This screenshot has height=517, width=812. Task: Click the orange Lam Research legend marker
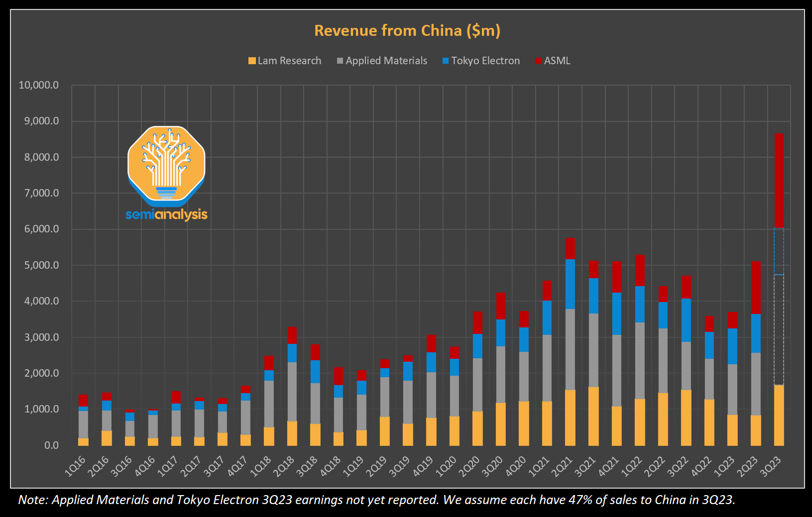252,61
